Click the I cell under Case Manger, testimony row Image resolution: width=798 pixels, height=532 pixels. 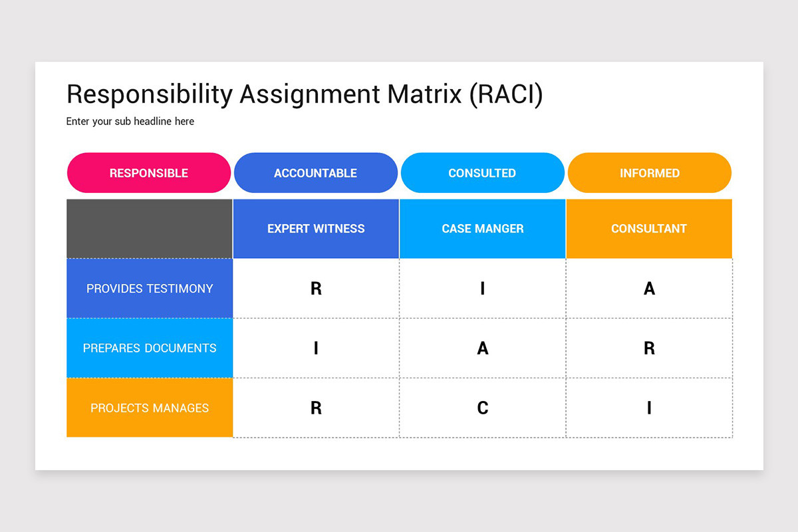[x=483, y=289]
